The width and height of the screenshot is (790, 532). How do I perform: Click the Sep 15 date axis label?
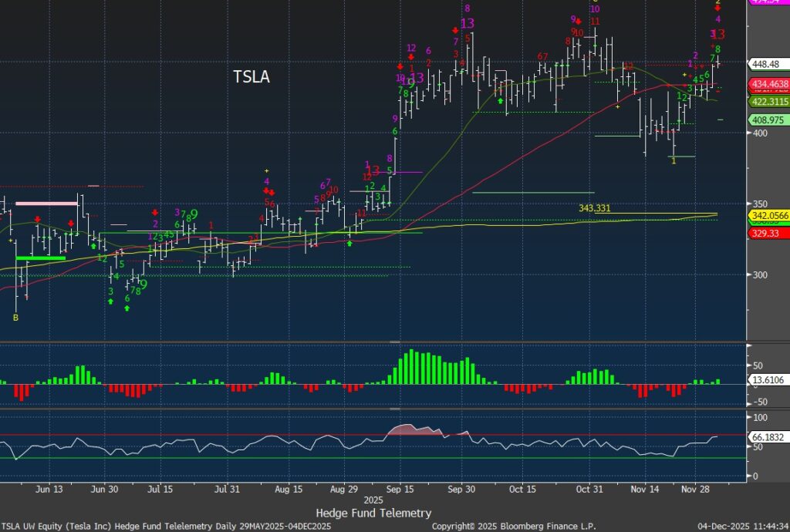point(399,489)
